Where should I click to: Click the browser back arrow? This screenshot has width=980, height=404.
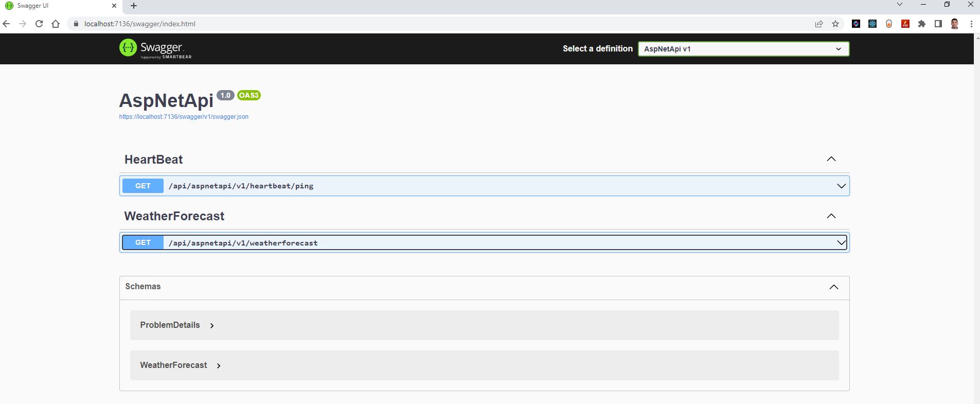(x=6, y=24)
